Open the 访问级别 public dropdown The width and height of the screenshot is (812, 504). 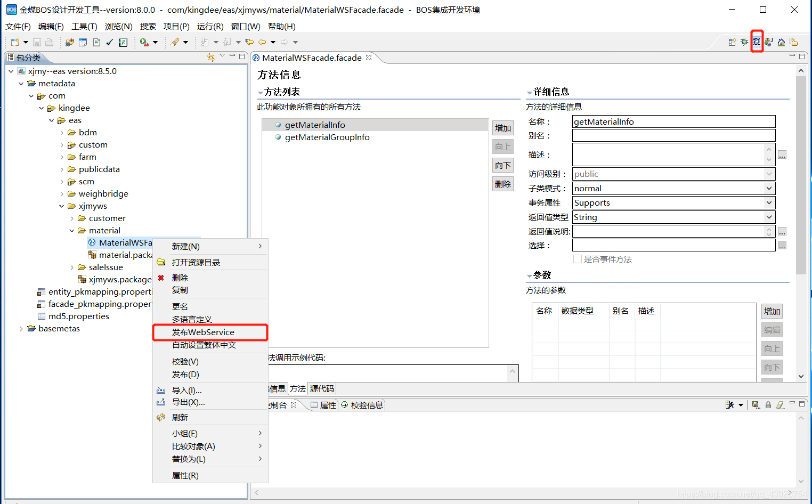click(x=769, y=174)
